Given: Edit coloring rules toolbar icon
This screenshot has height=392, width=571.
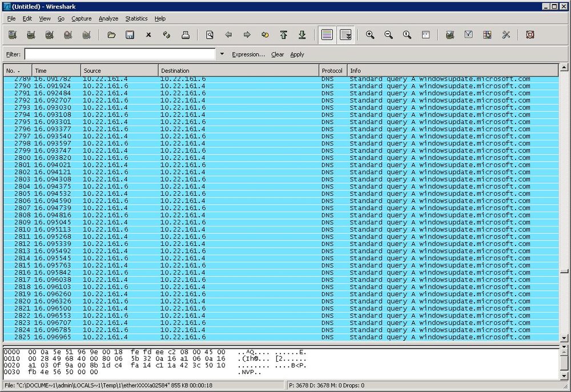Looking at the screenshot, I should pyautogui.click(x=487, y=35).
